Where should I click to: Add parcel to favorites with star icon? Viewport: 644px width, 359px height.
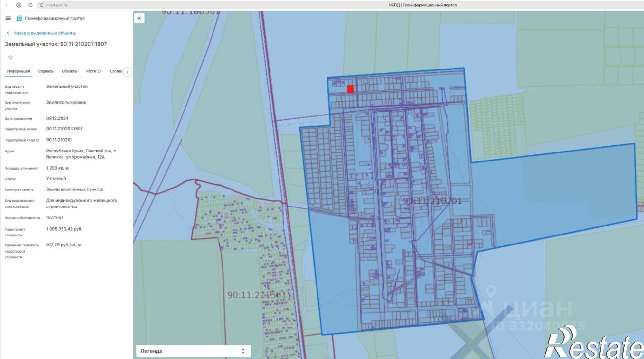(10, 57)
